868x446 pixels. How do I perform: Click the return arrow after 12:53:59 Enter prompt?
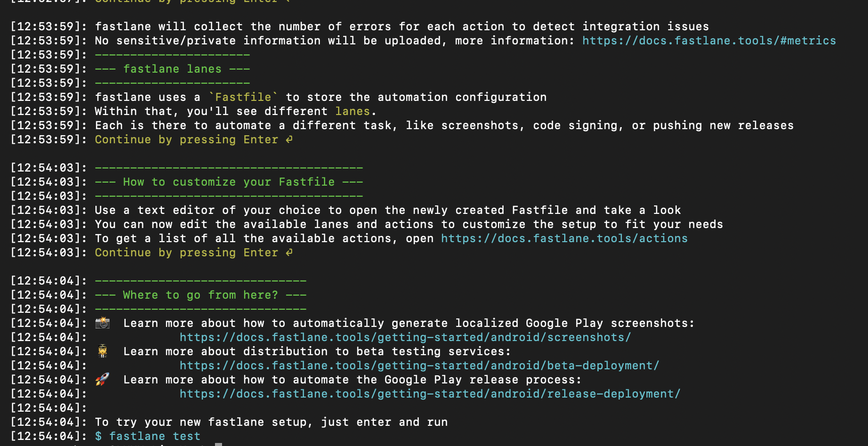point(289,139)
